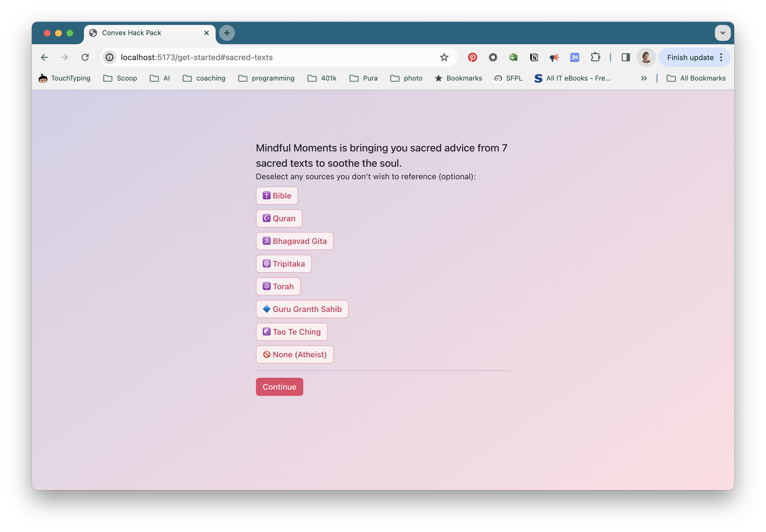Click the Pinterest extension icon
This screenshot has height=532, width=766.
click(472, 57)
